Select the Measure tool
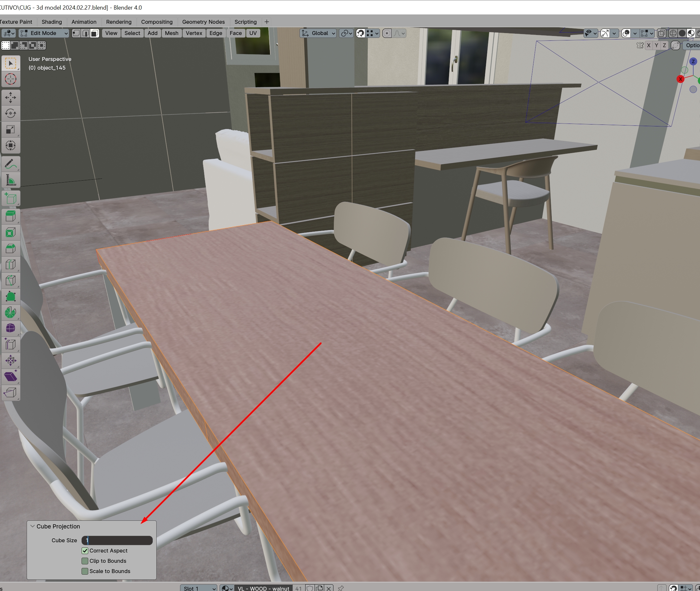 [x=10, y=181]
